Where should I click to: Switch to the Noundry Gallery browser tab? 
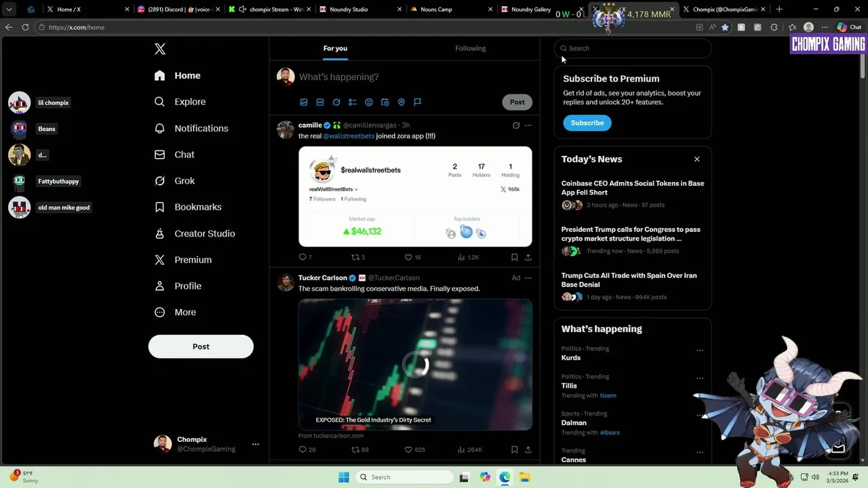[x=541, y=9]
